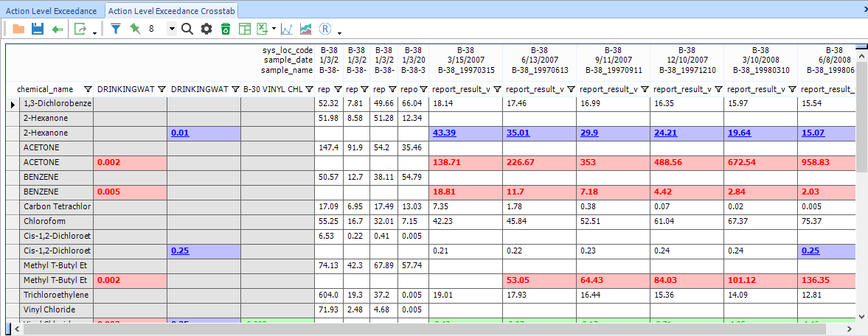The image size is (868, 336).
Task: Click the B-38 6/13/2007 column header
Action: coord(540,60)
